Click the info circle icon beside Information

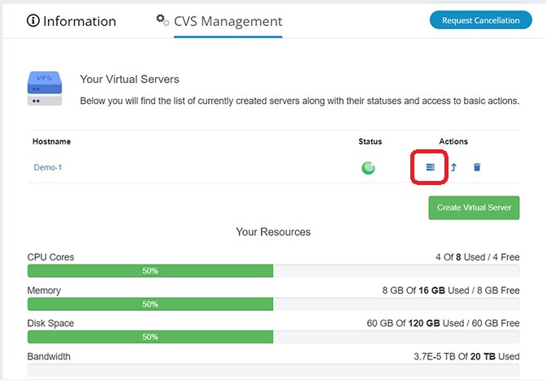[33, 20]
